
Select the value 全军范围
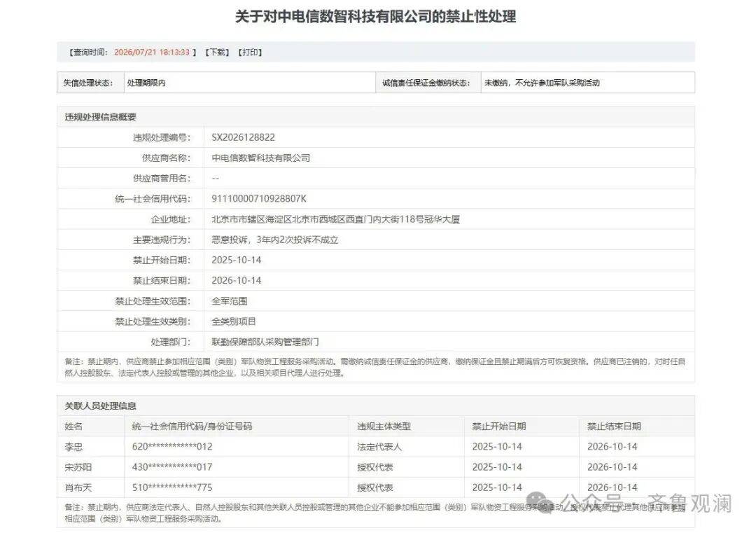[230, 301]
